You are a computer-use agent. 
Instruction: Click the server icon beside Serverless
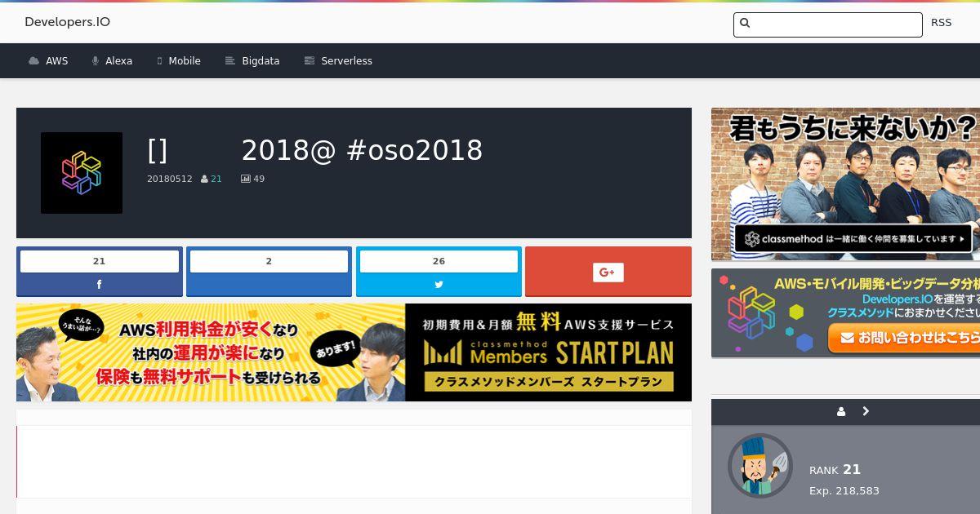310,61
